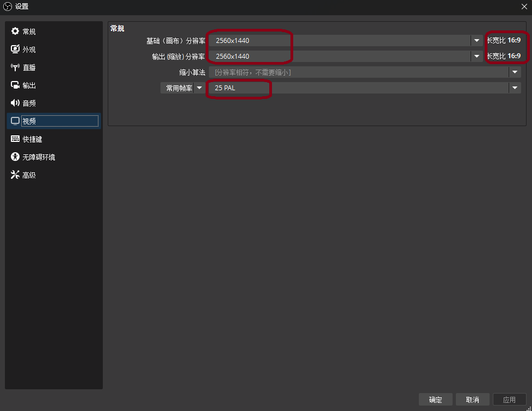Click the 应用 apply button

[x=509, y=400]
